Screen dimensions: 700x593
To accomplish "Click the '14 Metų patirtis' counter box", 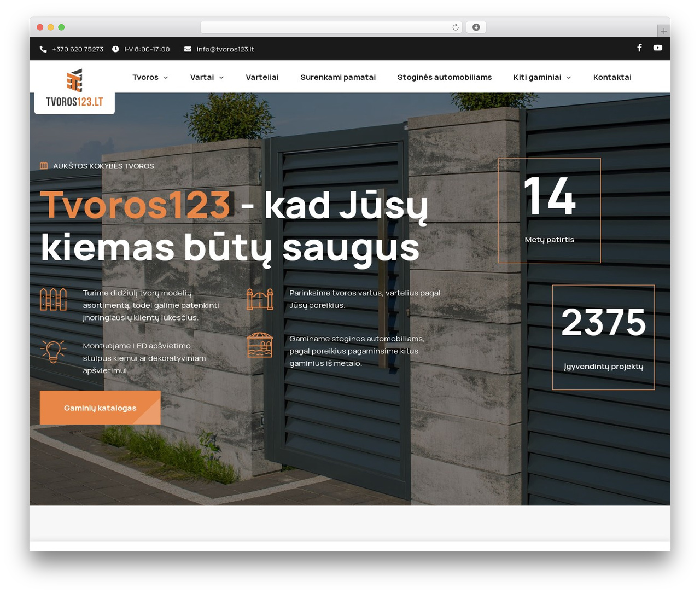I will tap(550, 211).
